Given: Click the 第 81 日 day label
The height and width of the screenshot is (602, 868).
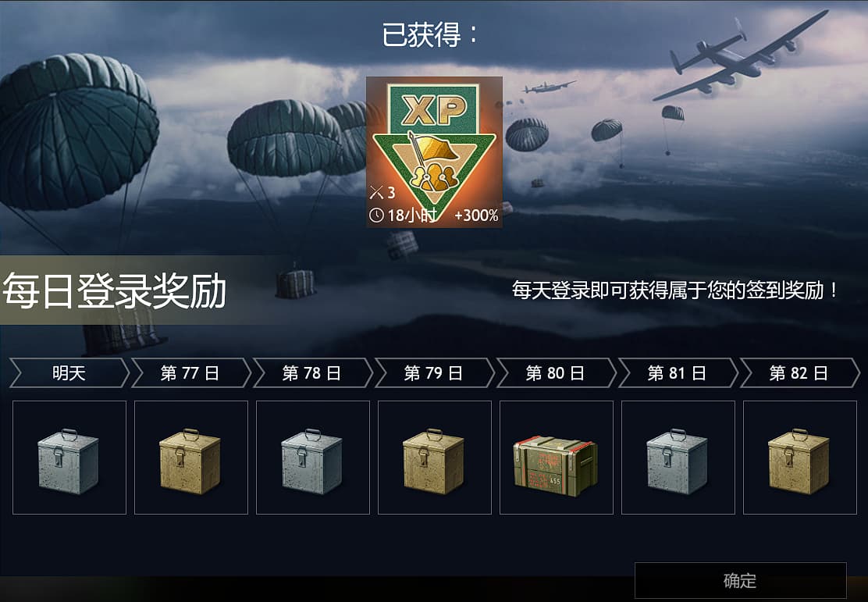Looking at the screenshot, I should point(678,372).
